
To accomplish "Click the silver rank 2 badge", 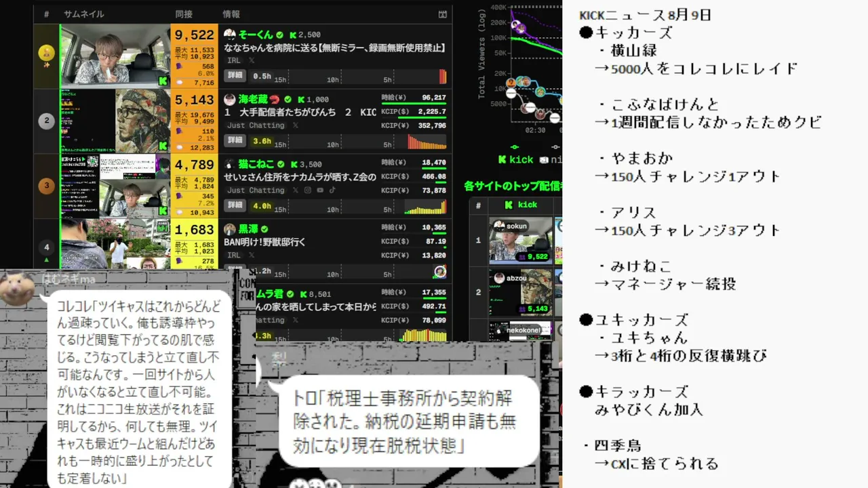I will (x=46, y=121).
